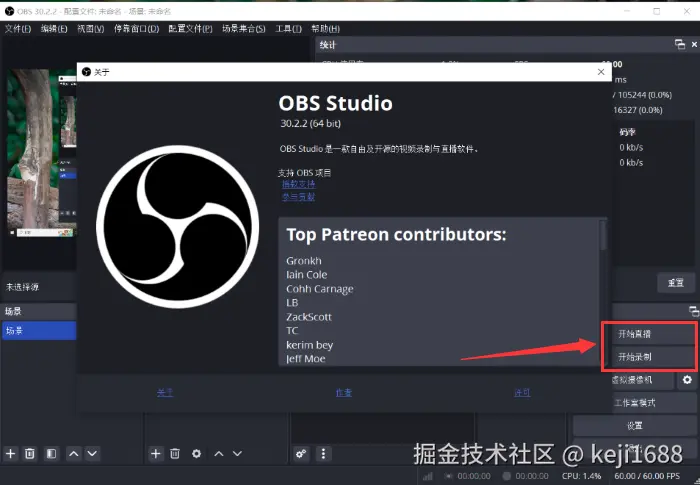Screen dimensions: 700x485
Task: Move the scene down with the arrow
Action: (92, 454)
